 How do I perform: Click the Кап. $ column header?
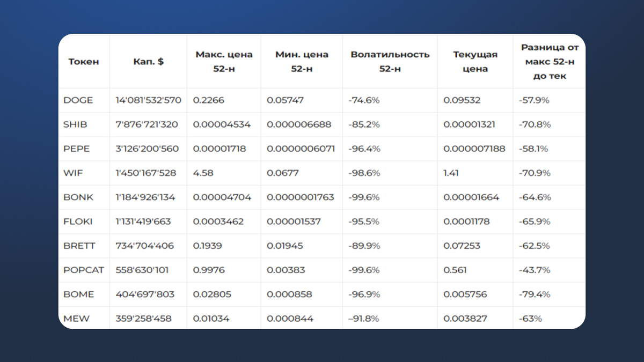tap(149, 62)
